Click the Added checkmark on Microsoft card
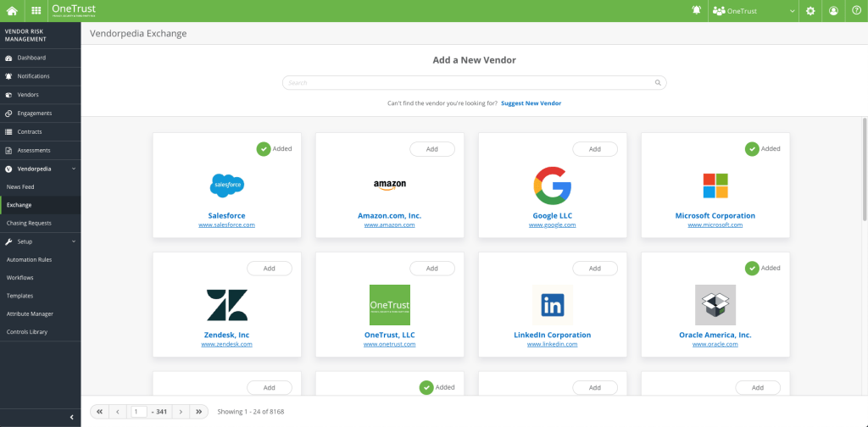The width and height of the screenshot is (868, 427). [x=752, y=149]
